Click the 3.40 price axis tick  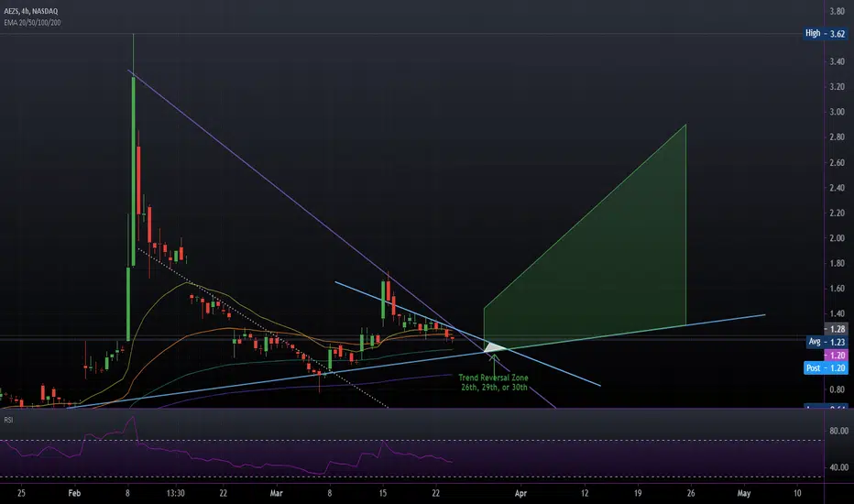click(838, 61)
